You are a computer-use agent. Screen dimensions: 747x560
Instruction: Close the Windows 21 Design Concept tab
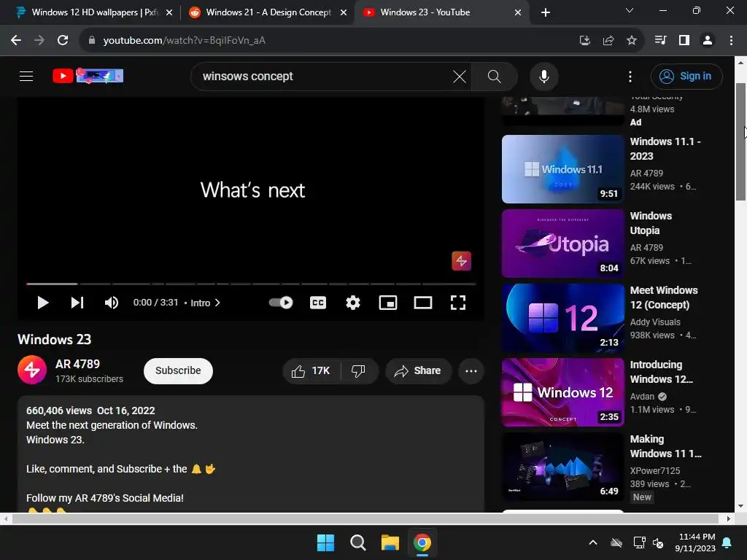tap(343, 12)
